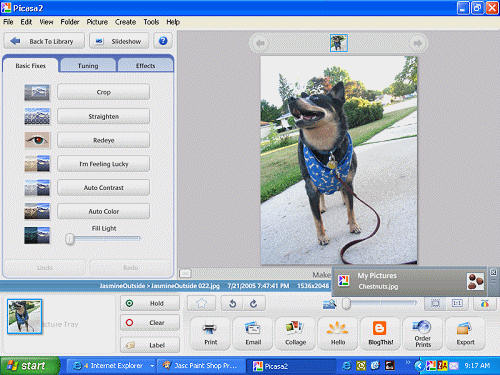The width and height of the screenshot is (500, 375).
Task: Click the zoom magnifier picture icon
Action: tap(329, 304)
